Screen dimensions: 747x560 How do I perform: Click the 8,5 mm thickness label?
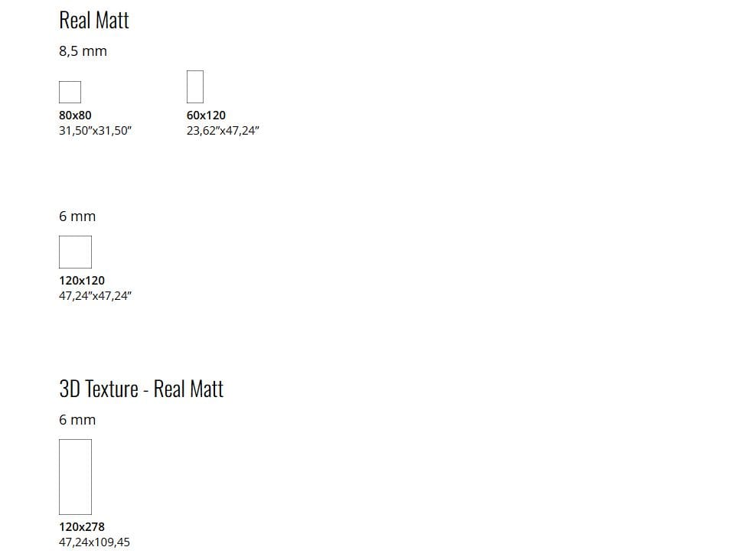[83, 51]
